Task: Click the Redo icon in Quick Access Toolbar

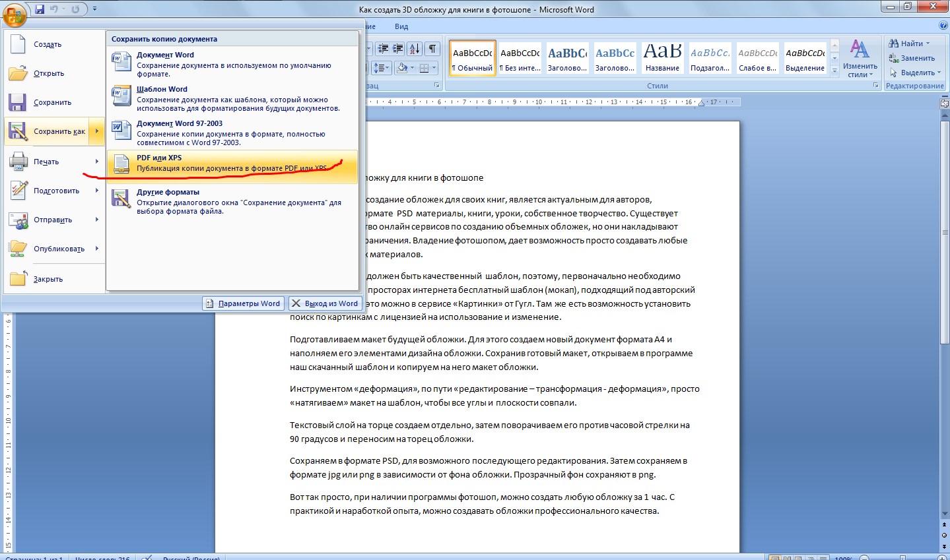Action: 75,9
